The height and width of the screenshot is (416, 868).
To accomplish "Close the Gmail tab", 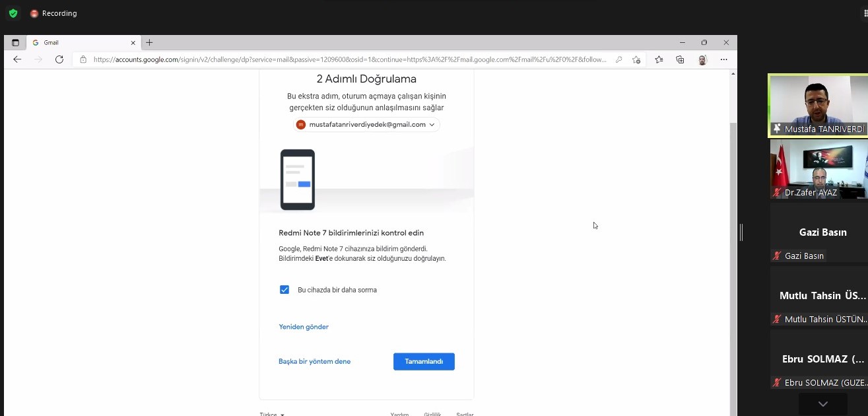I will [x=133, y=42].
